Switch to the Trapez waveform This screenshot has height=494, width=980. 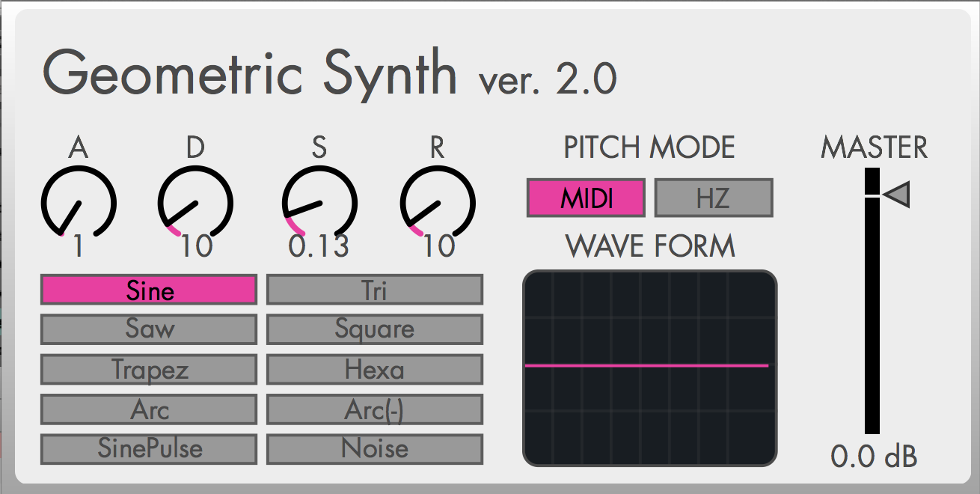149,370
